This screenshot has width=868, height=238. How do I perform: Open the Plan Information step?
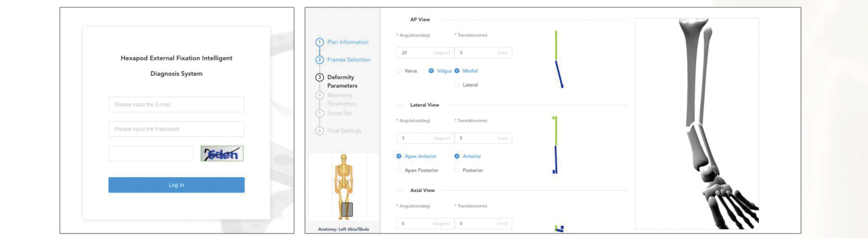(x=348, y=42)
